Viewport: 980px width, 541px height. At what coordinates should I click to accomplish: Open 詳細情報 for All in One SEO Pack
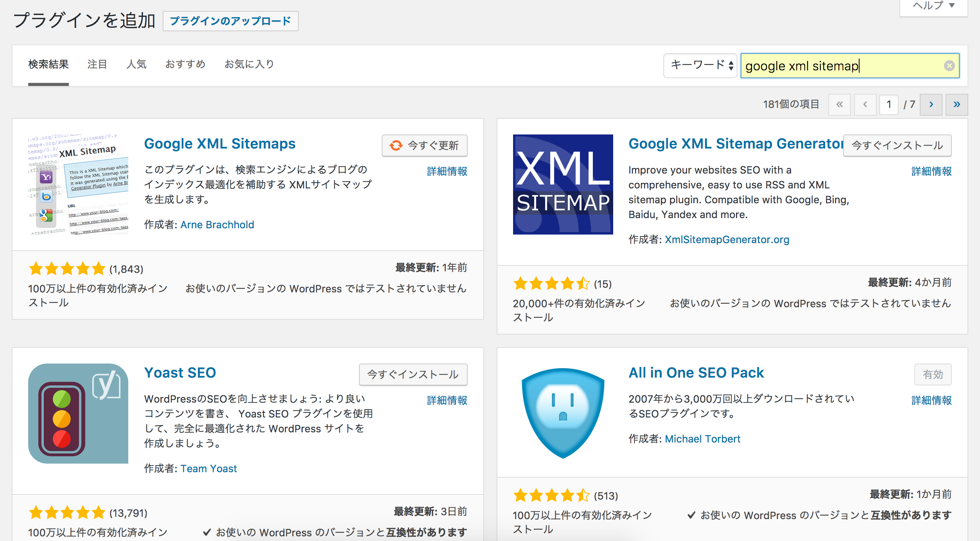coord(932,400)
